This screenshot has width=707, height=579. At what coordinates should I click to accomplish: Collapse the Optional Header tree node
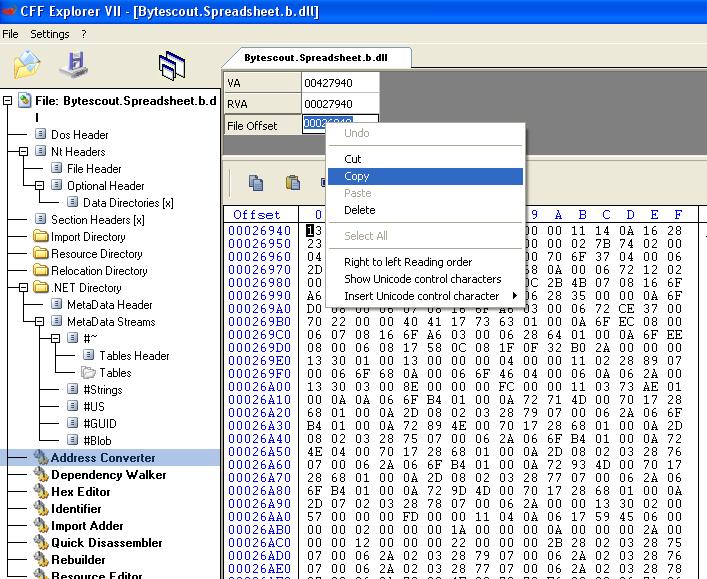tap(40, 185)
